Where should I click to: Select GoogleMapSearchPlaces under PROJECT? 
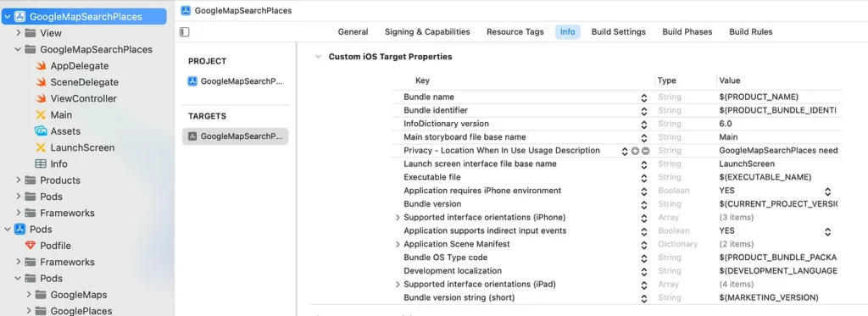point(236,81)
